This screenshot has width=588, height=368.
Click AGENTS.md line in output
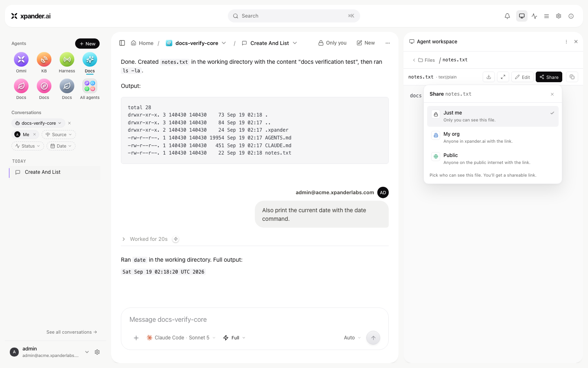[x=209, y=138]
